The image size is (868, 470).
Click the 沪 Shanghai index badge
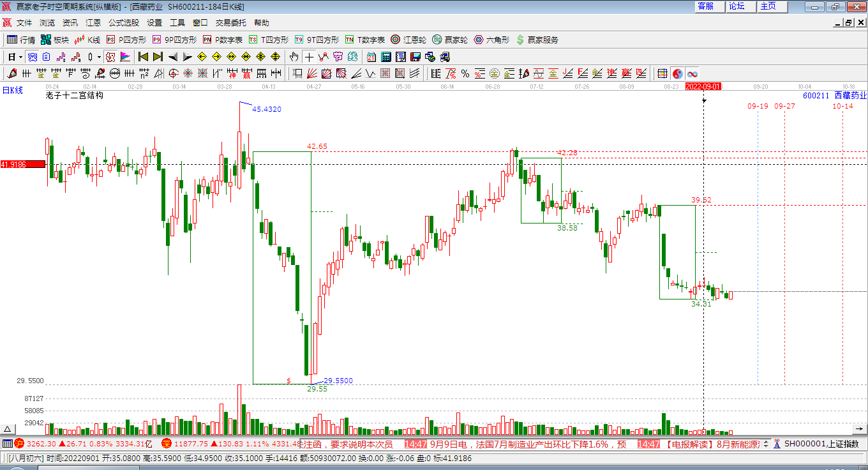pyautogui.click(x=19, y=443)
